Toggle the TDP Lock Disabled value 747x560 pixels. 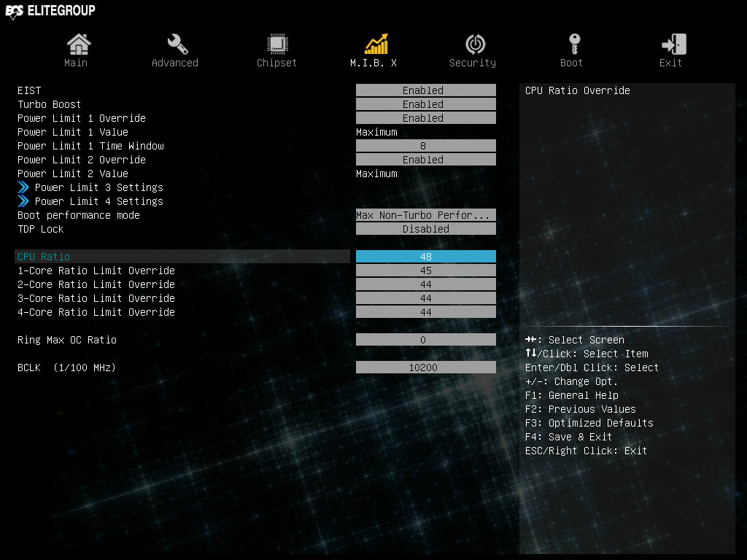point(426,229)
